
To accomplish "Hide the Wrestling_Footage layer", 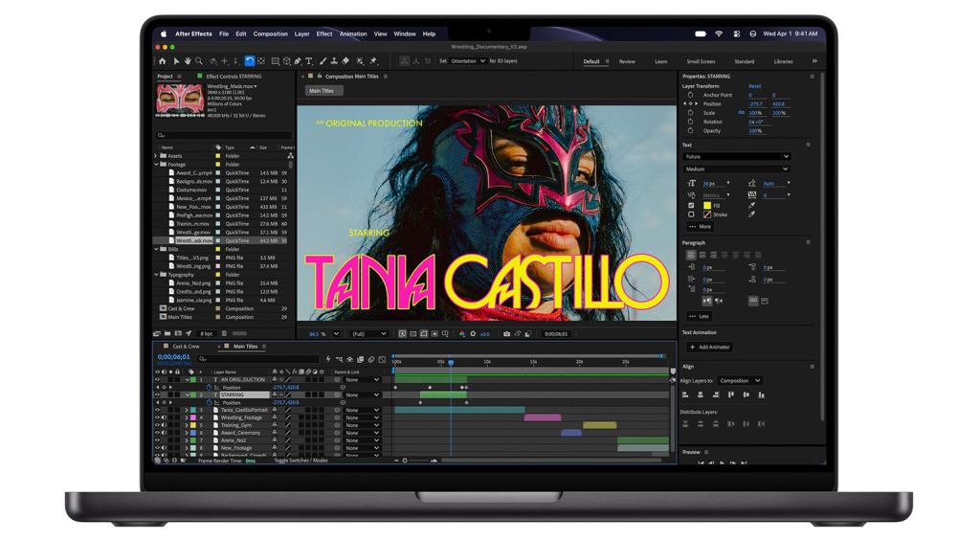I will (x=158, y=417).
